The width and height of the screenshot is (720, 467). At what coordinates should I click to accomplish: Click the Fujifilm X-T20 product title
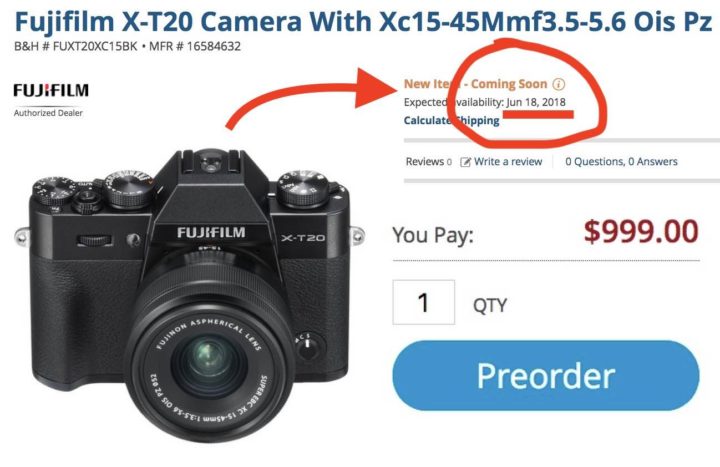[363, 21]
